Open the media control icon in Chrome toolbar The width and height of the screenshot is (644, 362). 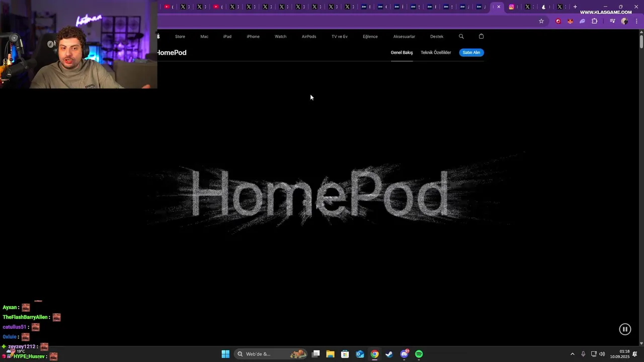(x=612, y=21)
